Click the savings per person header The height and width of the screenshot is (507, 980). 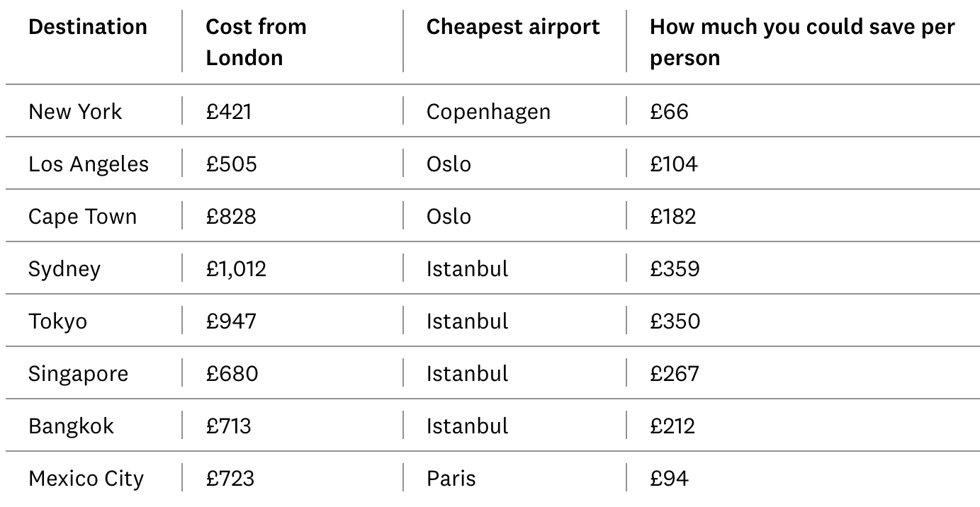point(801,42)
